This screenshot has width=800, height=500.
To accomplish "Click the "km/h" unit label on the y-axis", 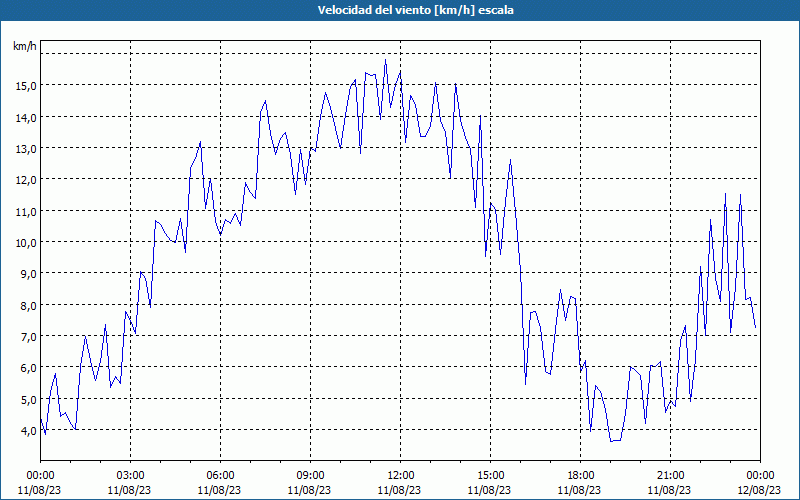I will [x=25, y=46].
